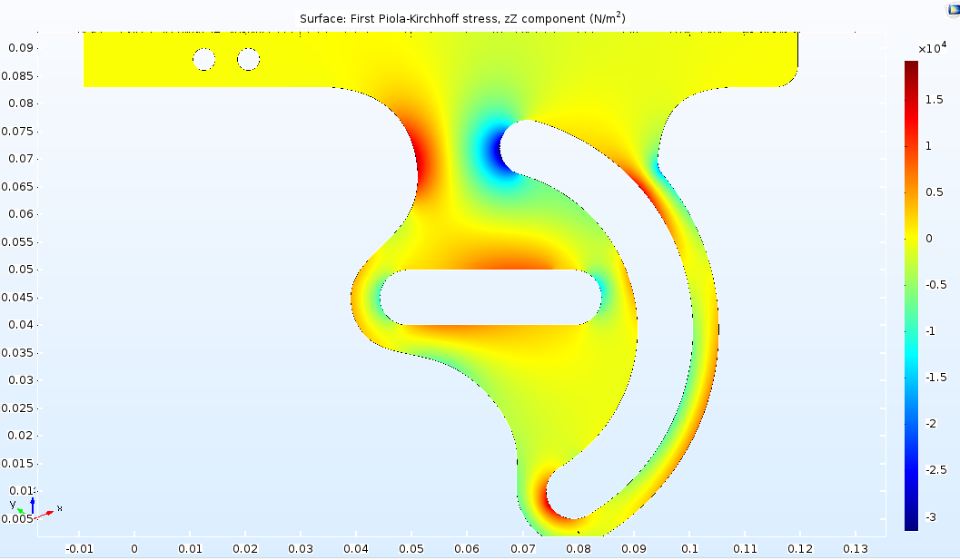This screenshot has height=560, width=960.
Task: Select the plot title 'Surface: First Piola-Kirchhoff stress'
Action: point(462,18)
